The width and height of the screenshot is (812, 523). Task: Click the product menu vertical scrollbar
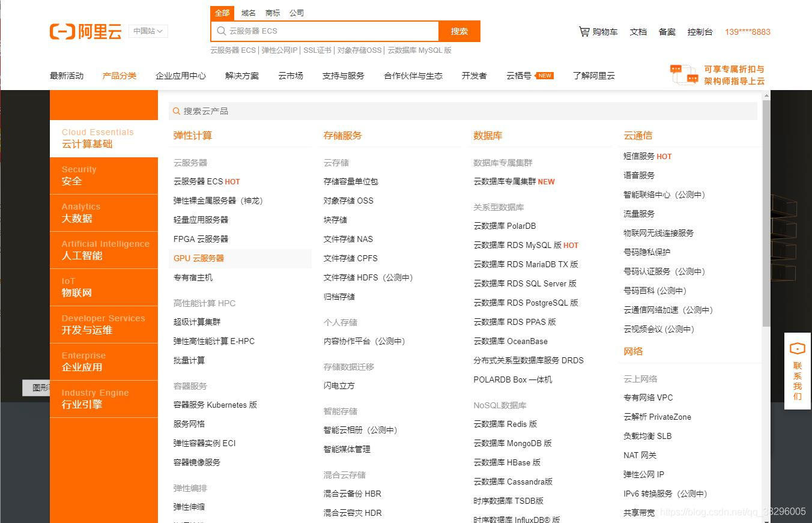(766, 213)
